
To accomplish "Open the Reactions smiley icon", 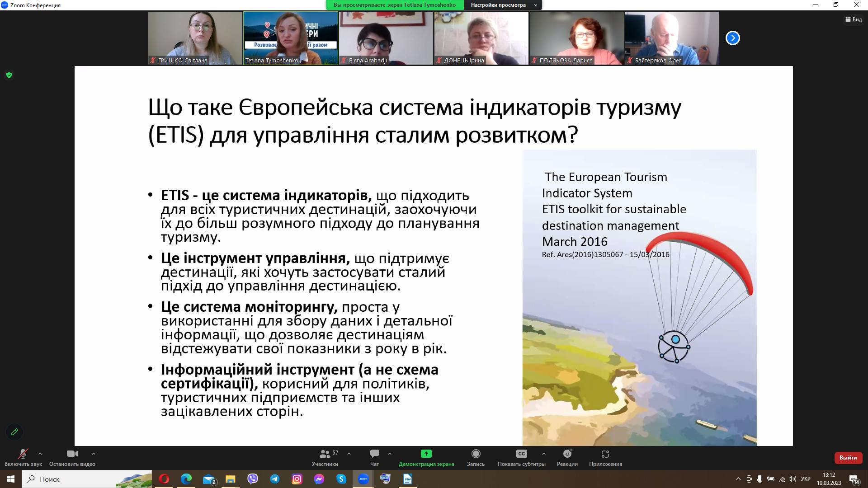I will (x=567, y=454).
